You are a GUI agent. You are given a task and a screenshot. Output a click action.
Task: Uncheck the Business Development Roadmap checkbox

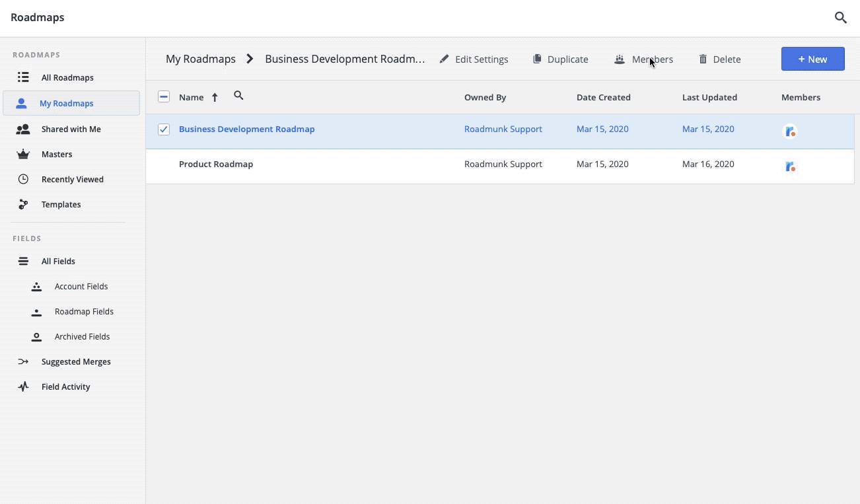(164, 129)
